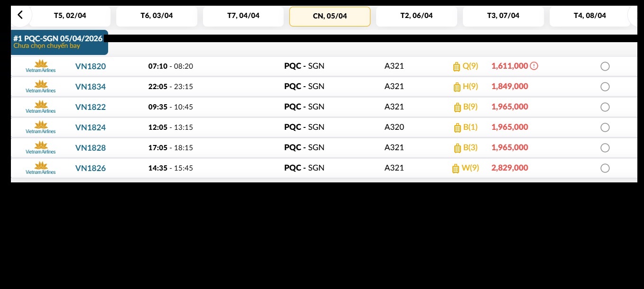Select the radio button for flight VN1822
644x289 pixels.
click(605, 107)
